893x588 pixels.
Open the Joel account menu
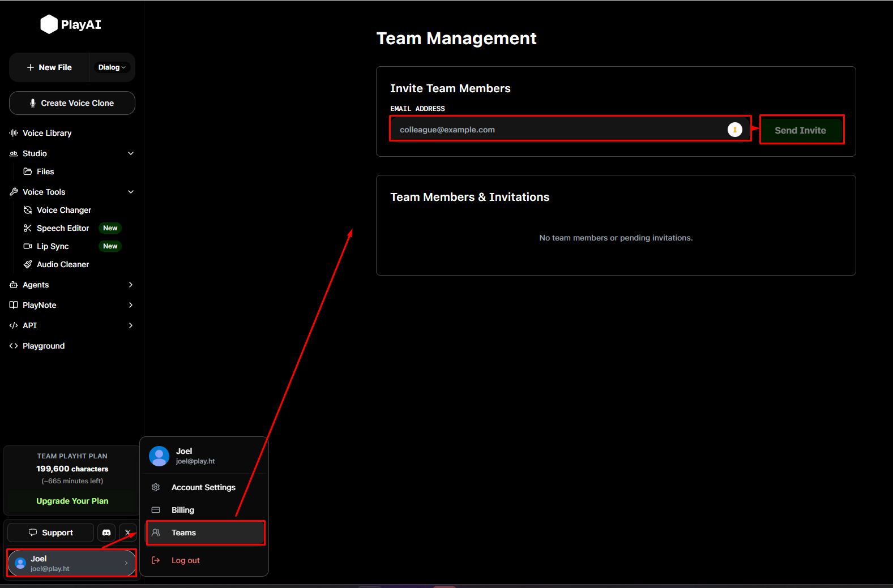tap(71, 563)
